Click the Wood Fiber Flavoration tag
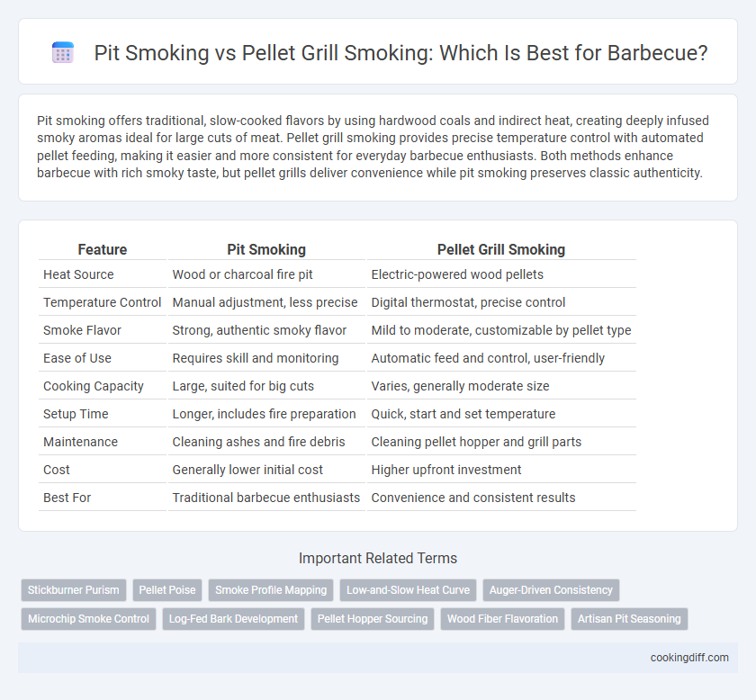Image resolution: width=756 pixels, height=700 pixels. point(502,619)
